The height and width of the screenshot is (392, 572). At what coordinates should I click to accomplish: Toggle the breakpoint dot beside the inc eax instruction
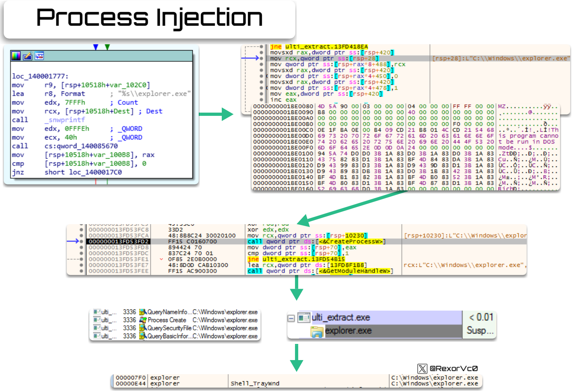261,100
